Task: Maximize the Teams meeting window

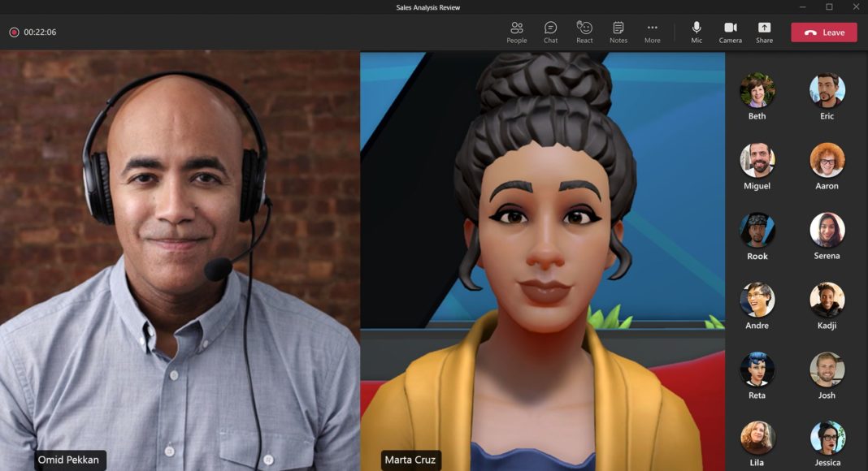Action: 829,6
